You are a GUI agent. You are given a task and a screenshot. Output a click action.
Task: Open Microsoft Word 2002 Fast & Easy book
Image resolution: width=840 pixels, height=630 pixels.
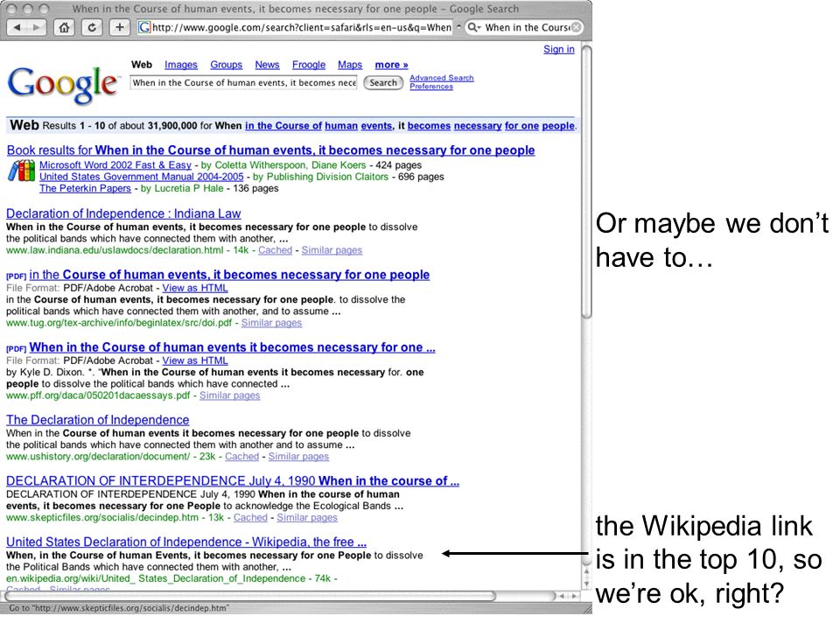click(115, 165)
